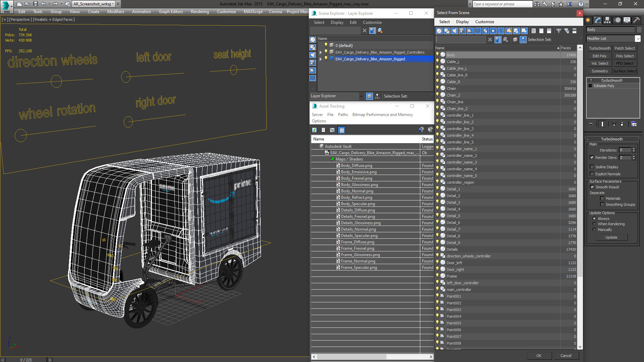Toggle Explicit Normals checkbox
644x362 pixels.
592,174
